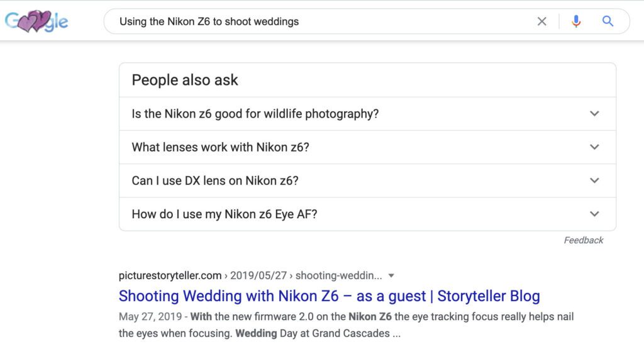Open dropdown arrow beside picturestoryteller.com URL
The width and height of the screenshot is (644, 359).
391,275
